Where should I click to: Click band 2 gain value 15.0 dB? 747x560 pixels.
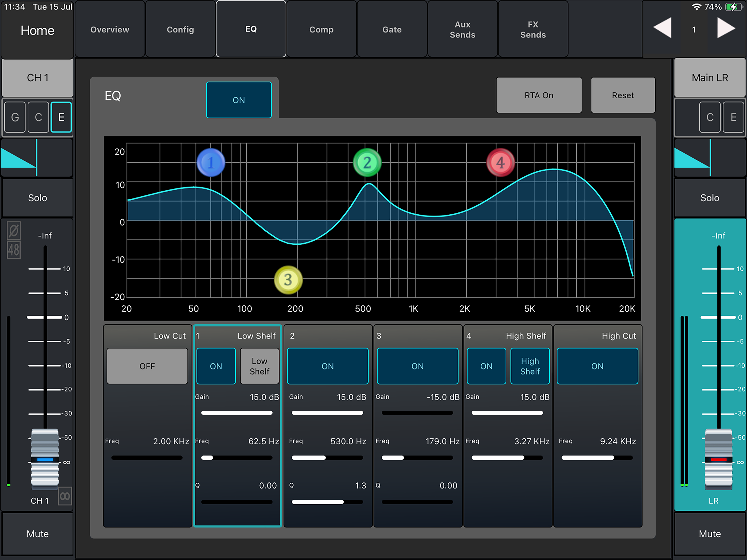coord(352,397)
